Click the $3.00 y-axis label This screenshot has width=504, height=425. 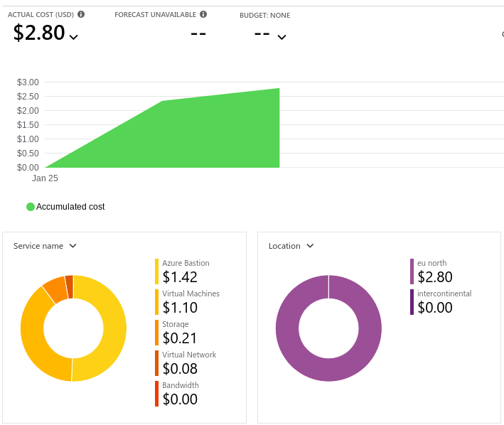(28, 82)
